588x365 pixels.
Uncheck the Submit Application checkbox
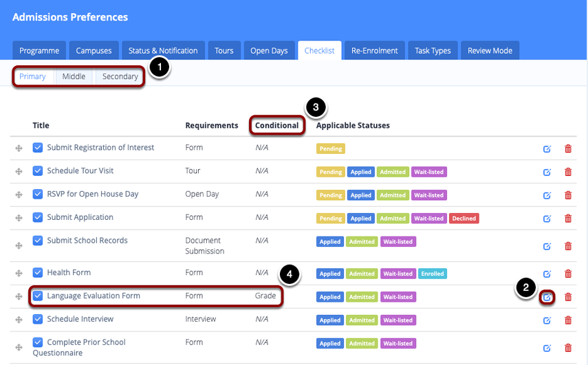[x=38, y=217]
